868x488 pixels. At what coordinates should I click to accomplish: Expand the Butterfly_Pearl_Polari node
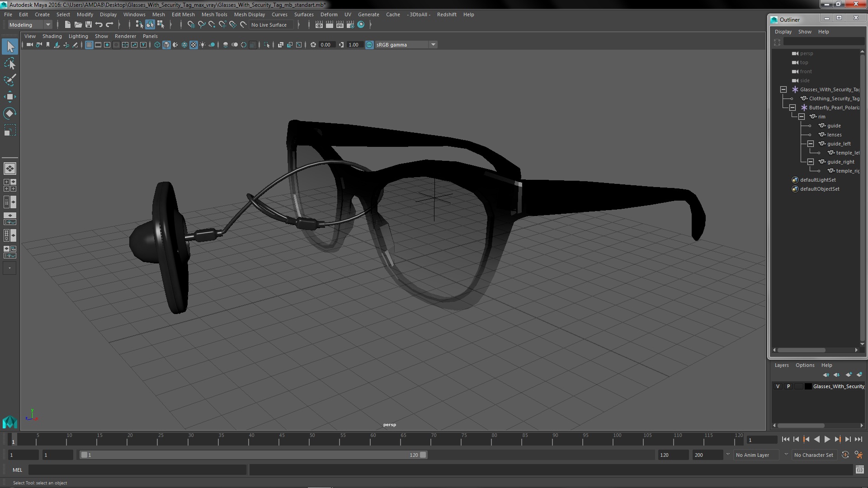(793, 107)
